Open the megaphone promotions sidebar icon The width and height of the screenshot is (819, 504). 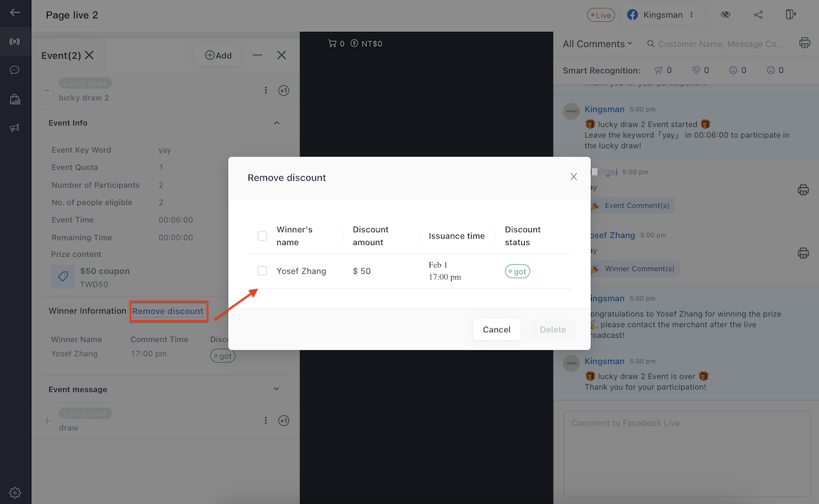tap(15, 128)
